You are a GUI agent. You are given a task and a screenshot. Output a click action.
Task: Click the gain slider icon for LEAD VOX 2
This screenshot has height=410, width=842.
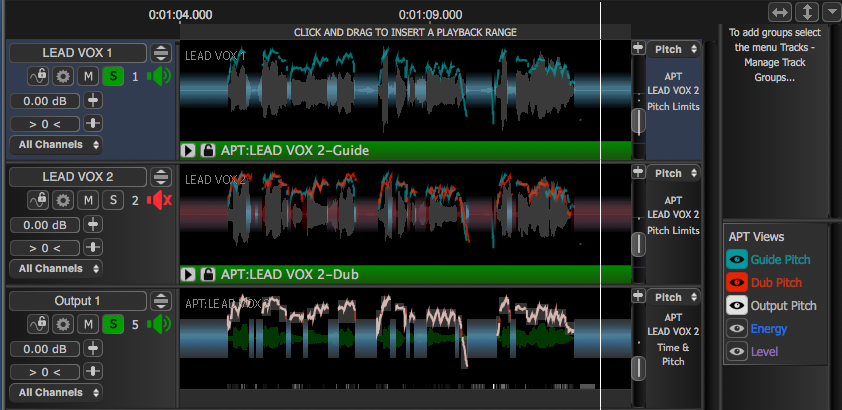point(93,224)
